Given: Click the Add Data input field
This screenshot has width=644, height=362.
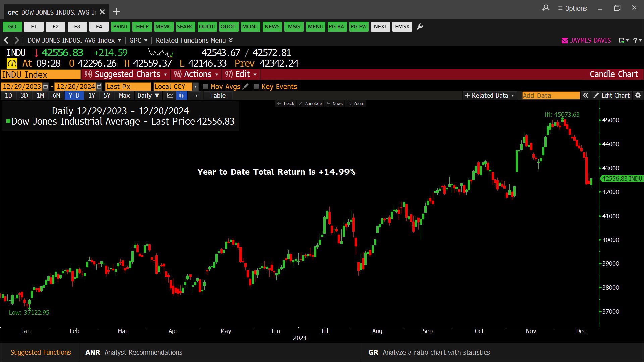Looking at the screenshot, I should pyautogui.click(x=551, y=95).
